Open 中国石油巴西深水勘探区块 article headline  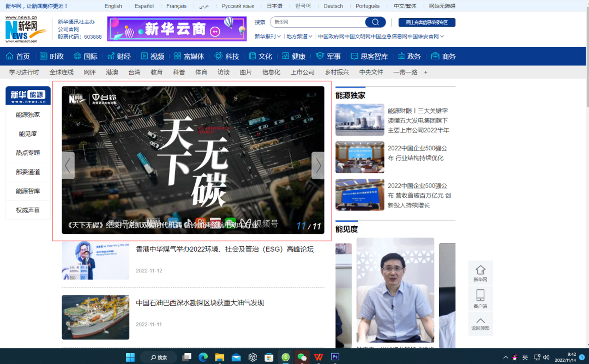(x=200, y=303)
